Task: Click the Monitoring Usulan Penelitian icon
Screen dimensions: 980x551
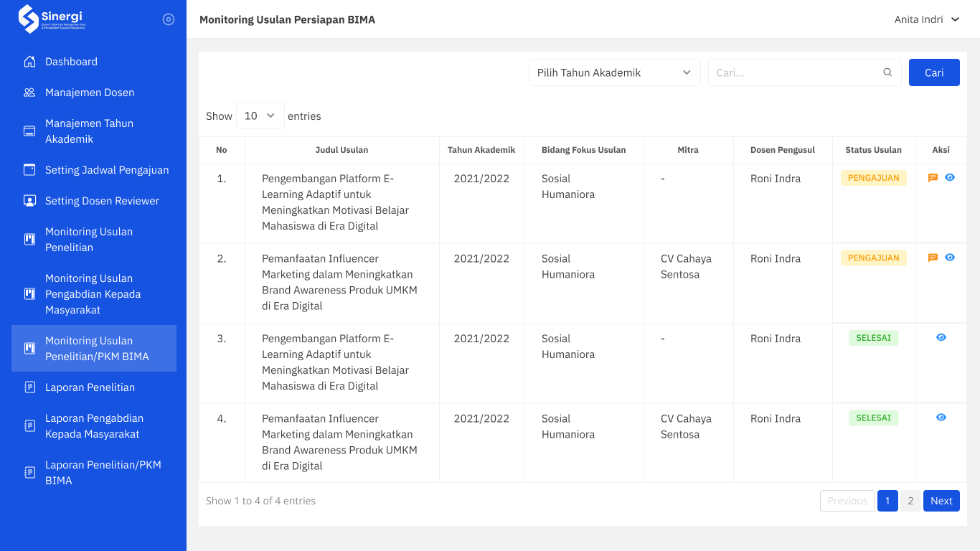Action: click(29, 240)
